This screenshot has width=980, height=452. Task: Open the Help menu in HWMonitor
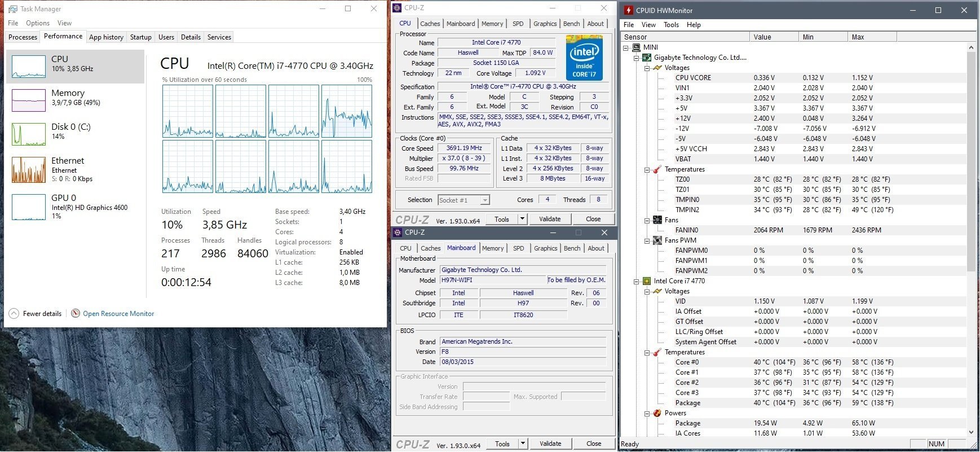[x=694, y=25]
